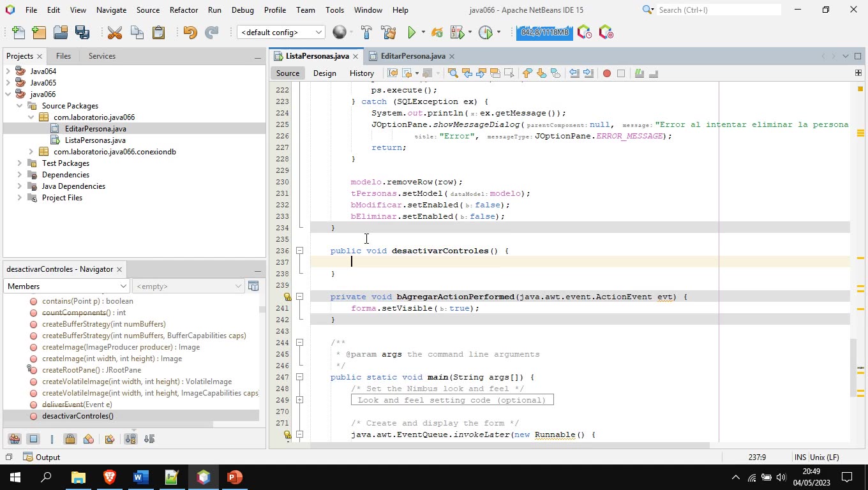Click the Paste clipboard icon
This screenshot has width=868, height=490.
pos(158,33)
